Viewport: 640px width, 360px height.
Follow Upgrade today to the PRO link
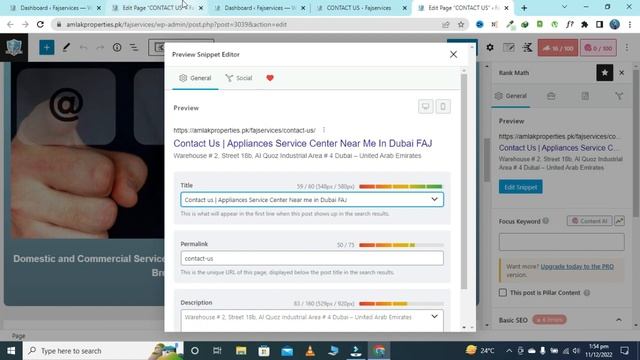[x=577, y=267]
